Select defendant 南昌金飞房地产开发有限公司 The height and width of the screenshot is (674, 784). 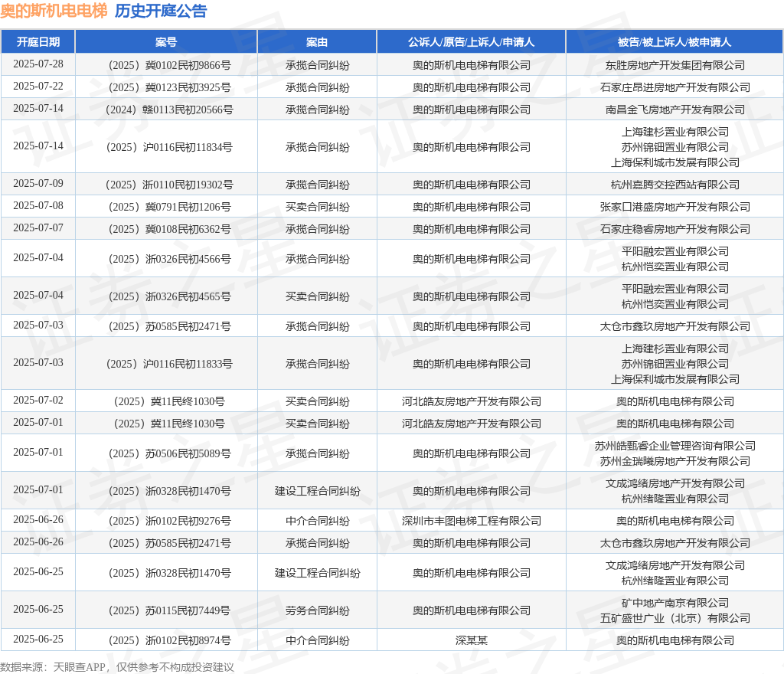point(675,110)
